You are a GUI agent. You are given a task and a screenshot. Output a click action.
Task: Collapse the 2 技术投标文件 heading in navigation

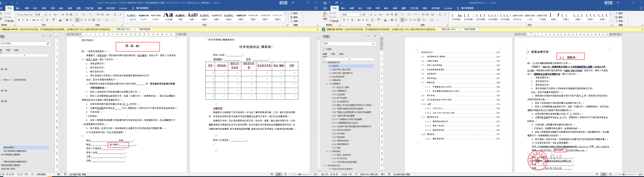pos(324,165)
